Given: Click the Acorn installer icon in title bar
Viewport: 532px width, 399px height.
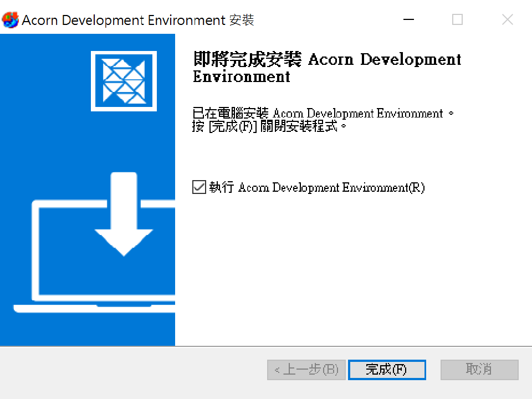Looking at the screenshot, I should tap(10, 21).
